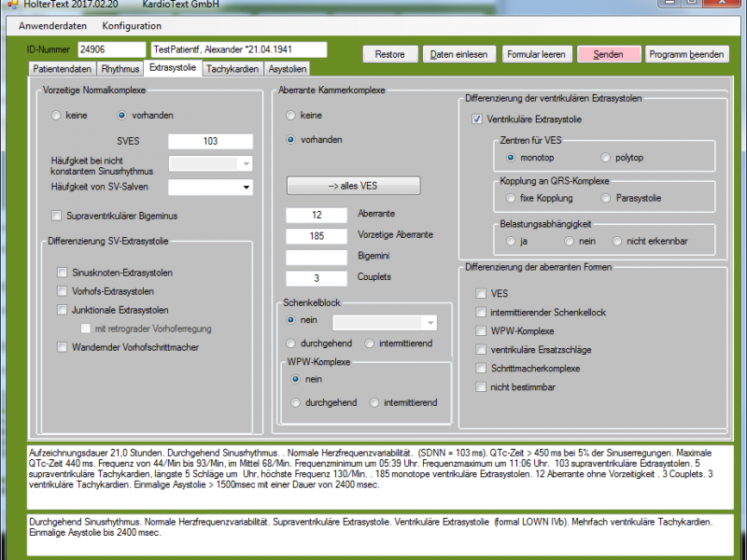Click the Formular leeren button
The image size is (747, 560).
pos(536,54)
